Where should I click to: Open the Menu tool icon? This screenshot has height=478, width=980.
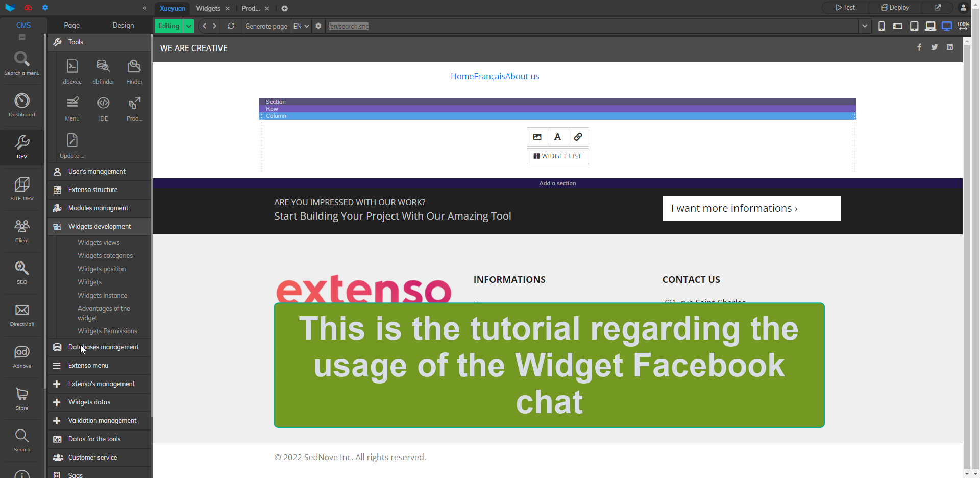pos(72,108)
